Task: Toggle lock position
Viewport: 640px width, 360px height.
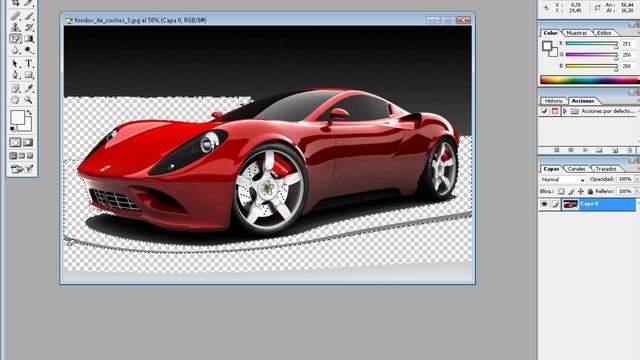Action: (581, 191)
